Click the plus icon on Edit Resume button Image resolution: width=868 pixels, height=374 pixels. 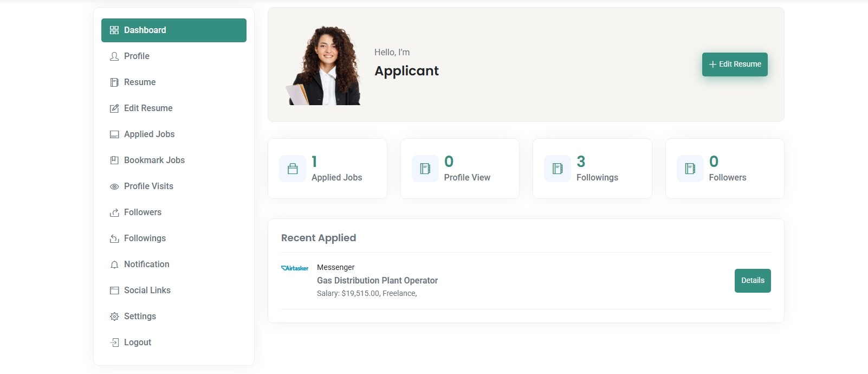[712, 65]
